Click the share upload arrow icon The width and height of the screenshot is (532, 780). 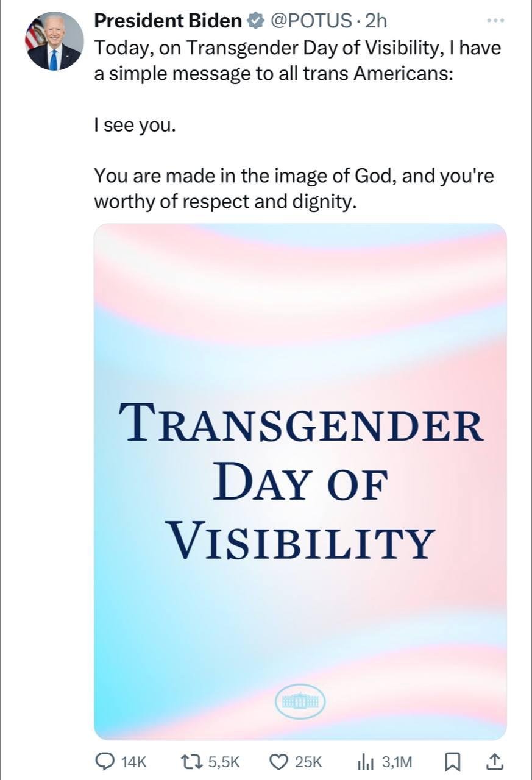(495, 760)
